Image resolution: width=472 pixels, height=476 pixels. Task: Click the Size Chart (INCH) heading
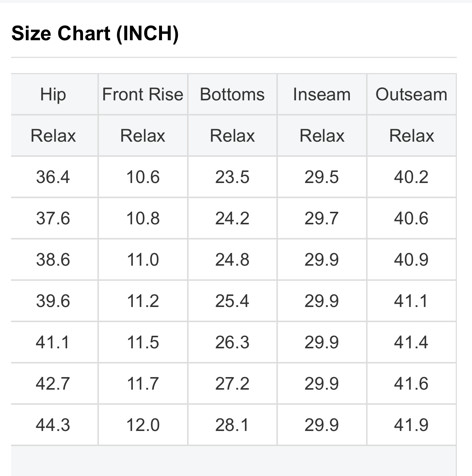click(95, 34)
